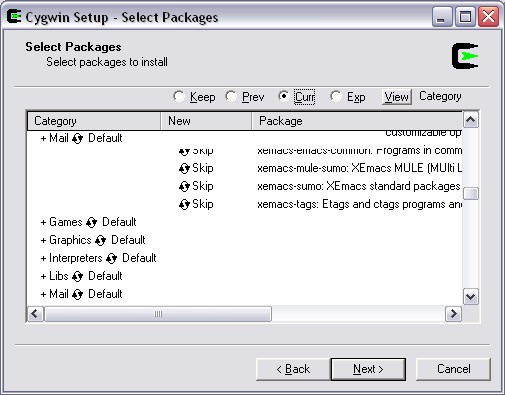Select the Exp radio button
505x395 pixels.
336,97
